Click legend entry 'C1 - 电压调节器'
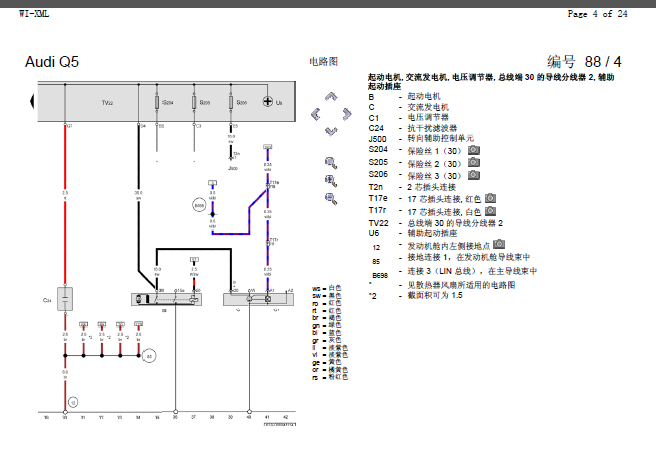656x458 pixels. [x=408, y=118]
